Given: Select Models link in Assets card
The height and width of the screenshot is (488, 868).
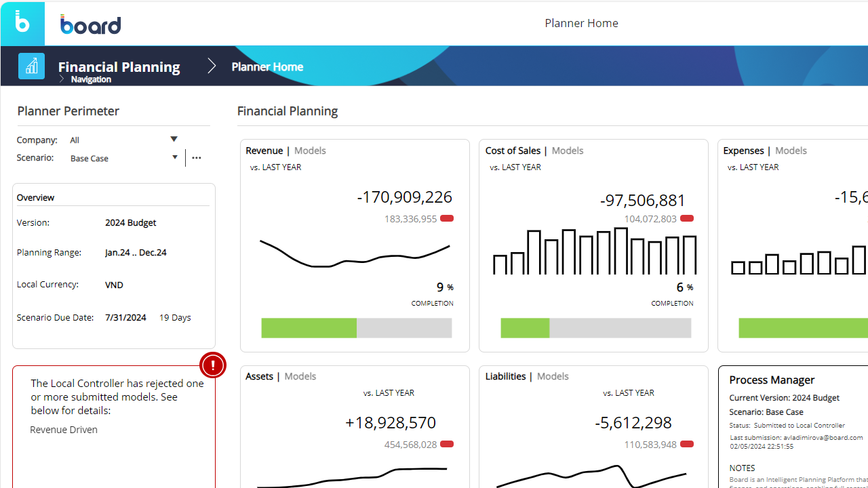Looking at the screenshot, I should tap(300, 376).
